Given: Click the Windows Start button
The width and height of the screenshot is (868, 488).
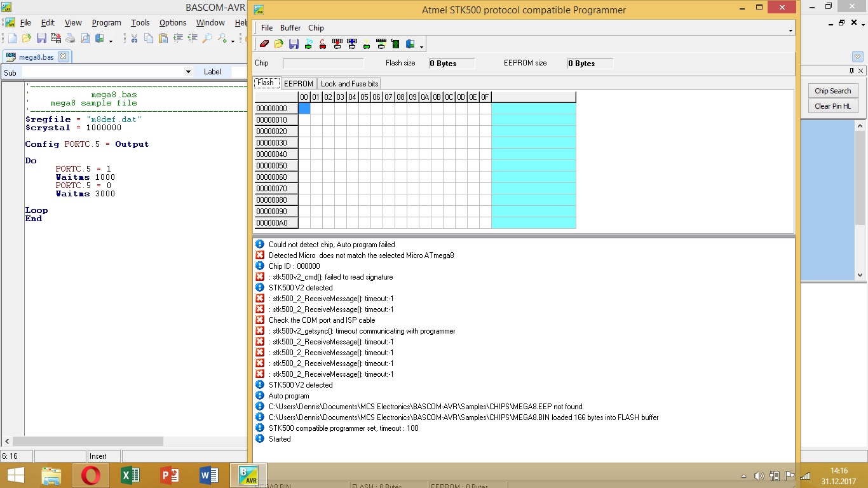Looking at the screenshot, I should [x=15, y=475].
